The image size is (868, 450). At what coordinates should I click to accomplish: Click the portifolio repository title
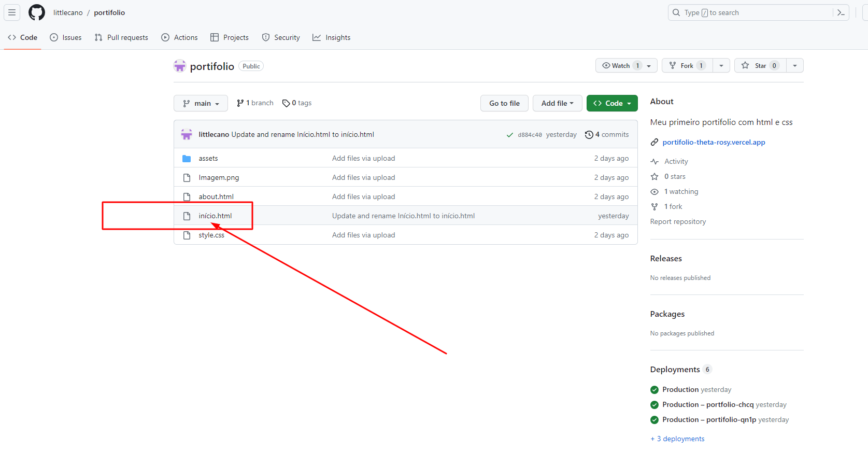tap(212, 66)
